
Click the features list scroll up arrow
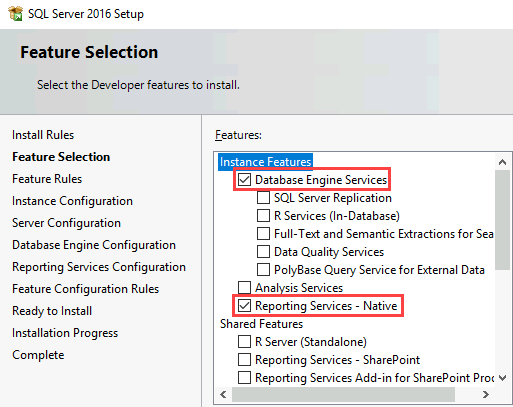[x=502, y=162]
